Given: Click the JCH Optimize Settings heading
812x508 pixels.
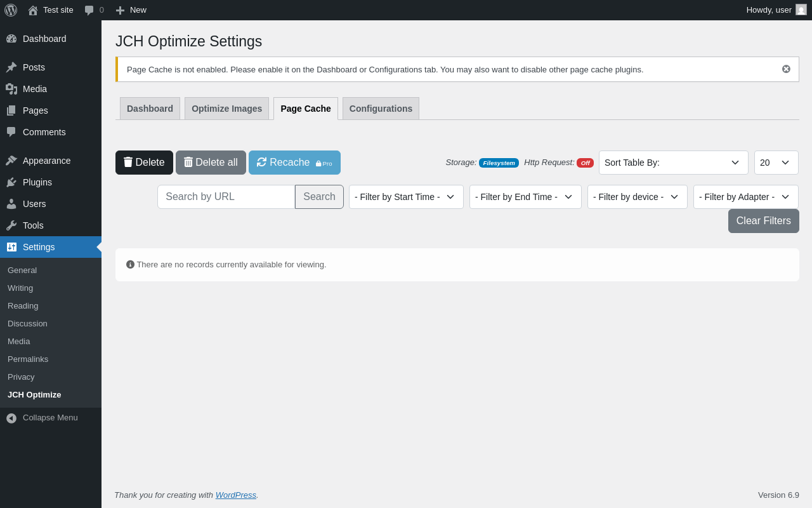Looking at the screenshot, I should 189,41.
